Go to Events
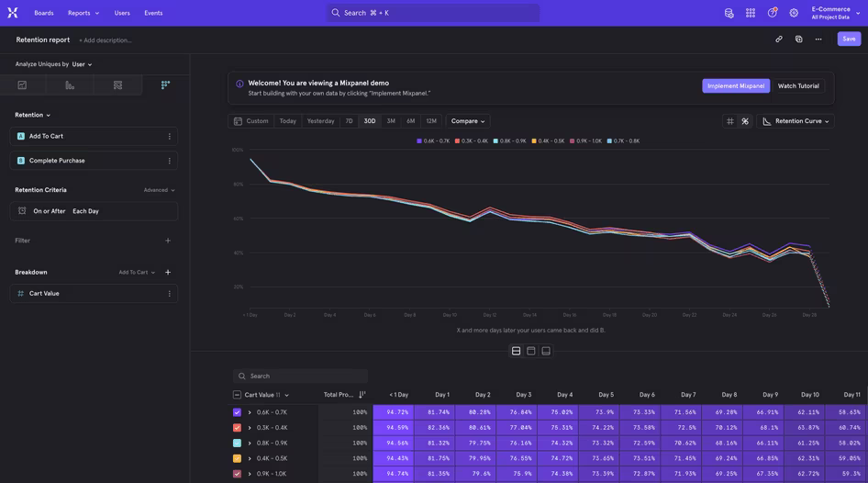Screen dimensions: 868x483 pos(153,13)
